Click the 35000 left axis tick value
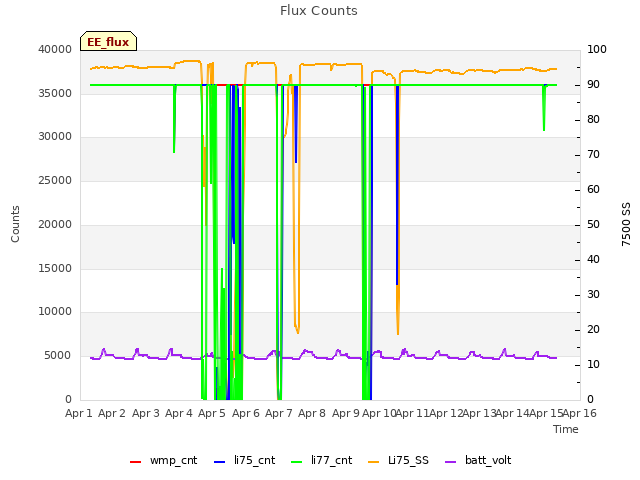Viewport: 640px width, 480px height. coord(55,93)
